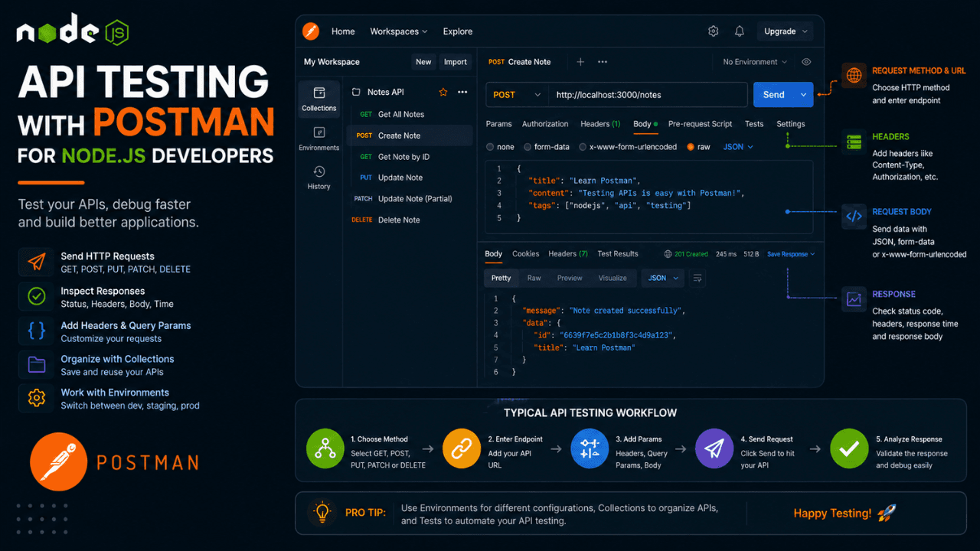Star the Notes API collection
The height and width of the screenshot is (551, 980).
tap(443, 92)
